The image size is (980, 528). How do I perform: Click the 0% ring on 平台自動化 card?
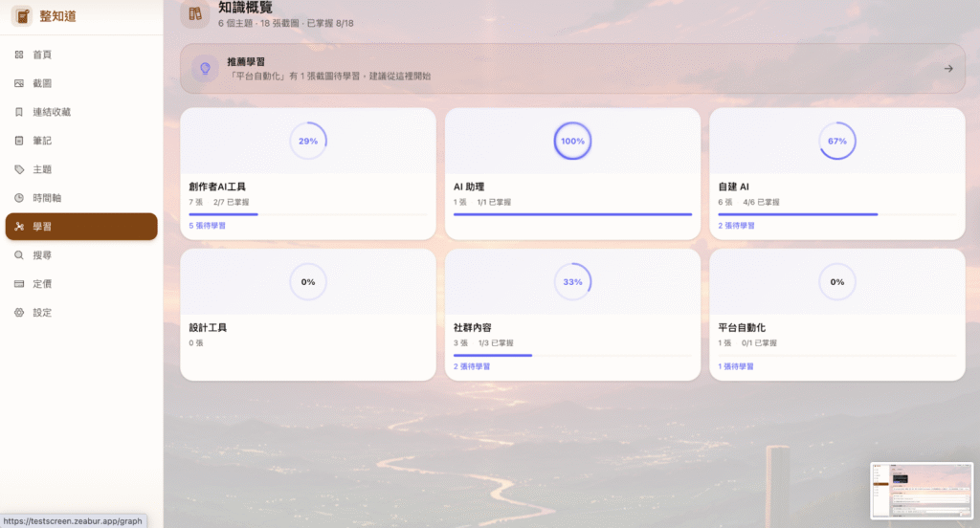click(837, 282)
